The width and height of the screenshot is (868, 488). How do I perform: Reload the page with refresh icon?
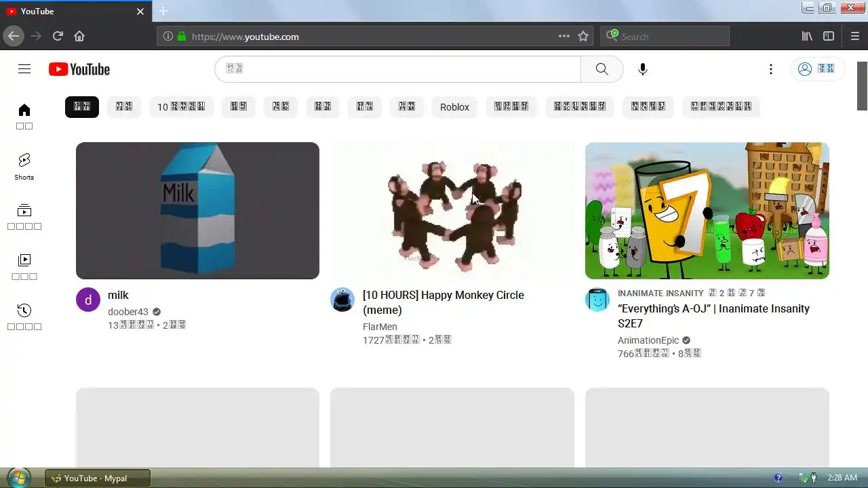pyautogui.click(x=58, y=36)
